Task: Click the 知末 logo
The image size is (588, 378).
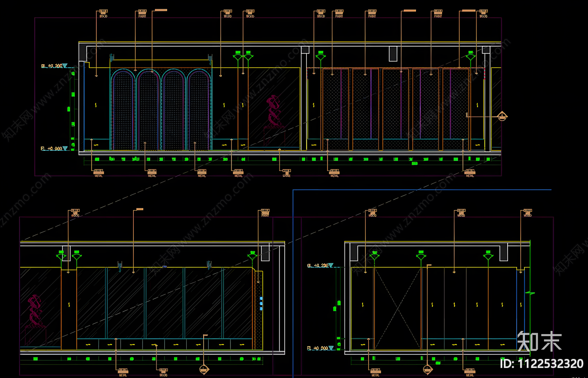Action: coord(539,342)
